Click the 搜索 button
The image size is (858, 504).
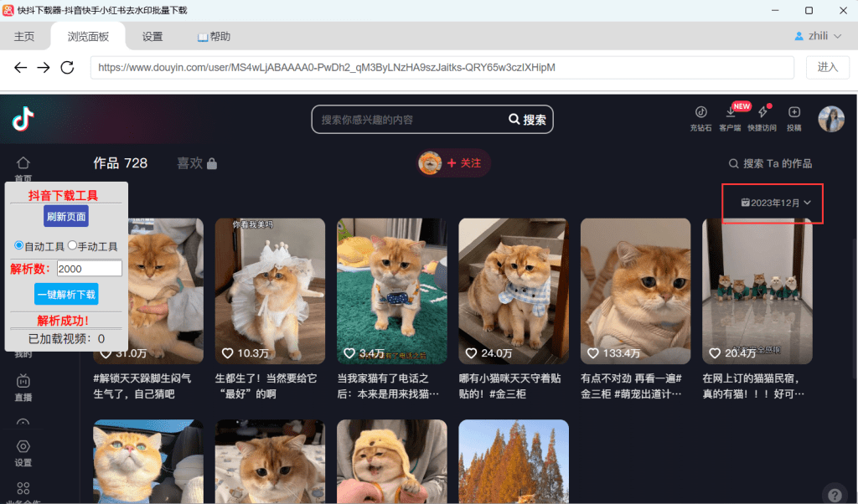528,119
